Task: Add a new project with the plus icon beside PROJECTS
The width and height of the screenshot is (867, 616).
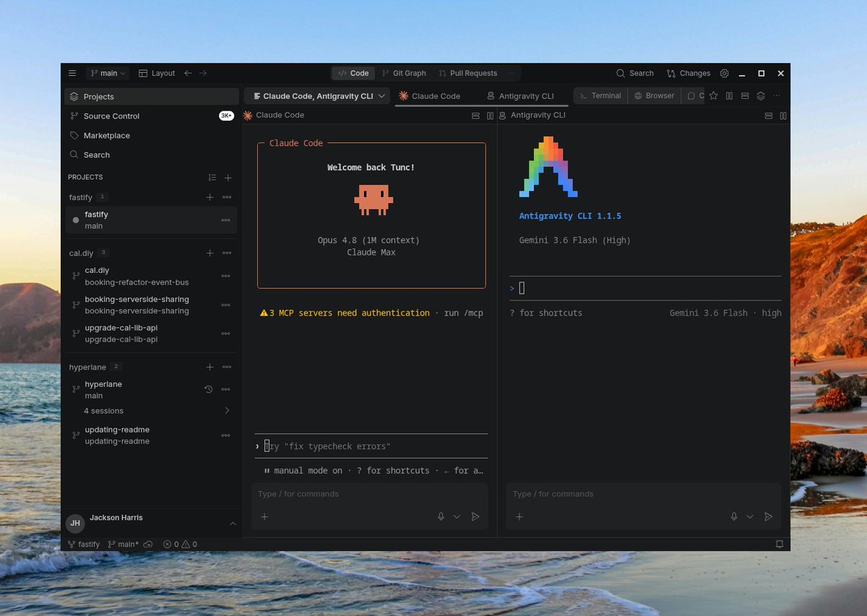Action: click(x=228, y=178)
